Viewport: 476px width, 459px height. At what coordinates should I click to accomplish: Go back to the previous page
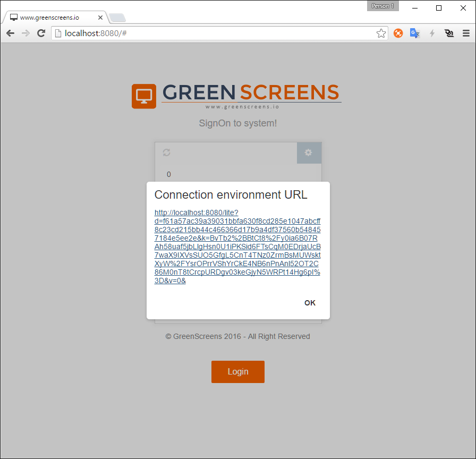10,33
